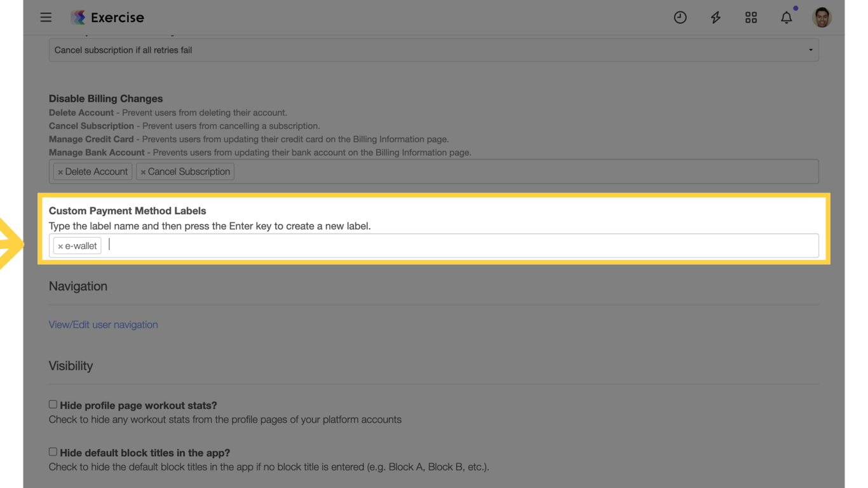Click the Exercise brand title
This screenshot has height=488, width=868.
(x=118, y=18)
